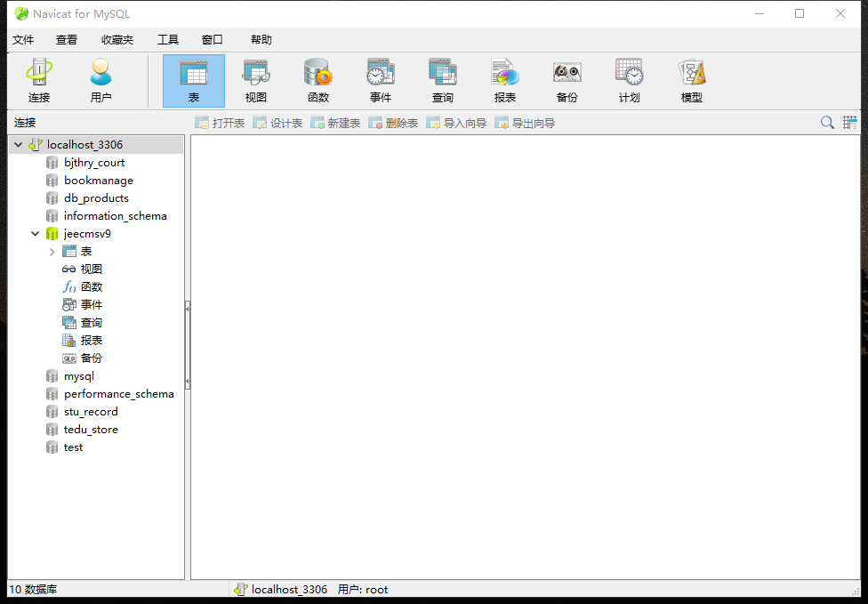
Task: Open the 用户 (User) manager icon
Action: 100,81
